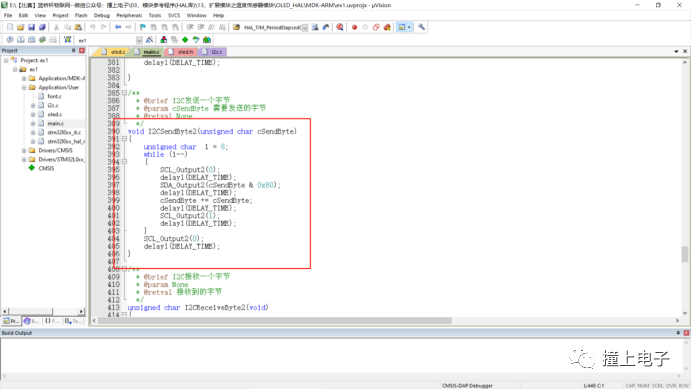The width and height of the screenshot is (692, 389).
Task: Select font.c in project tree
Action: click(54, 96)
